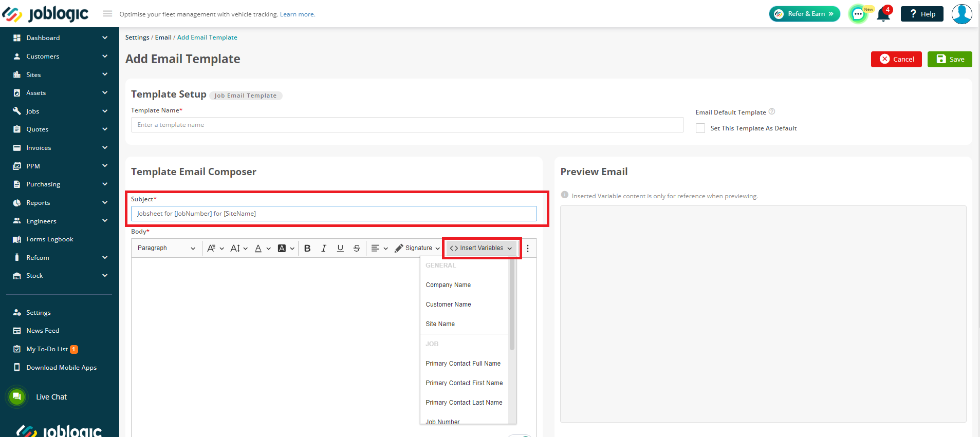Image resolution: width=980 pixels, height=437 pixels.
Task: Insert Primary Contact First Name variable
Action: (x=464, y=383)
